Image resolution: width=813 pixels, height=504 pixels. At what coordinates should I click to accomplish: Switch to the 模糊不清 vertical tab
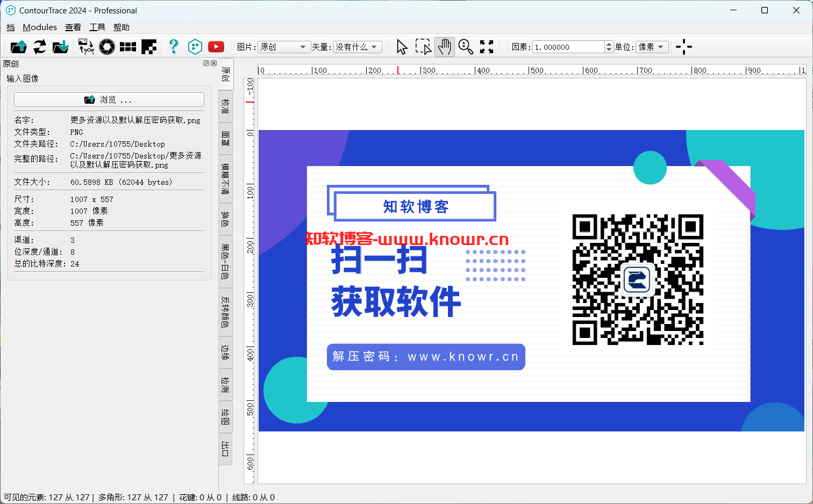pyautogui.click(x=226, y=179)
